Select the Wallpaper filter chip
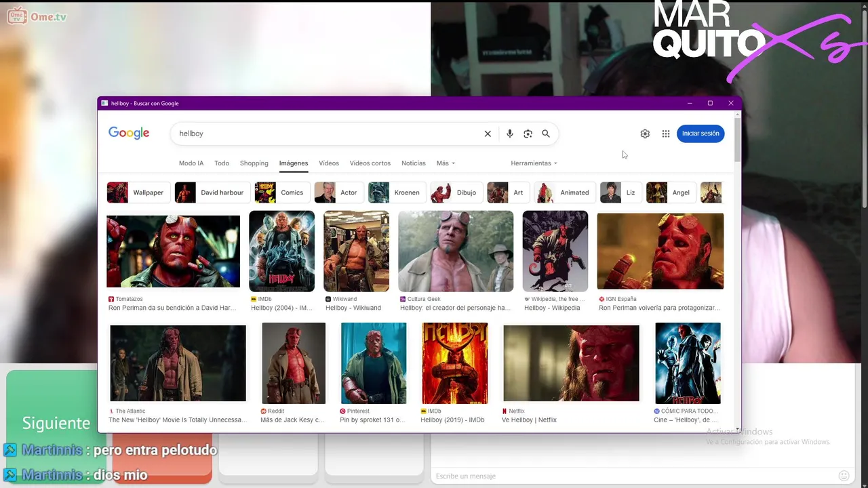 [x=138, y=192]
